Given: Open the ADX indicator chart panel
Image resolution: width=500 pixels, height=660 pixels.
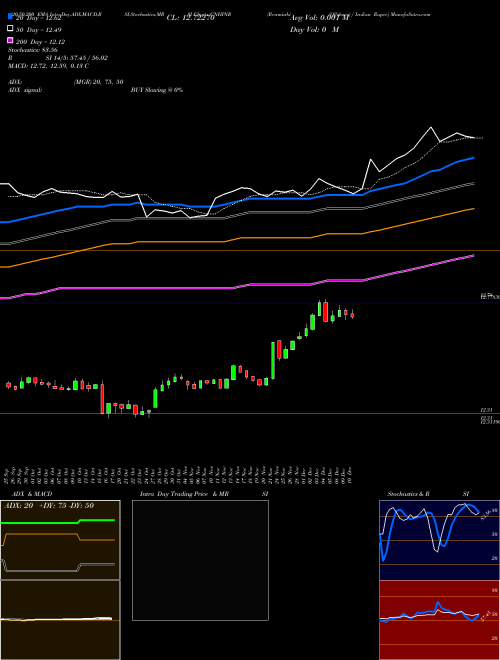Looking at the screenshot, I should [x=60, y=540].
